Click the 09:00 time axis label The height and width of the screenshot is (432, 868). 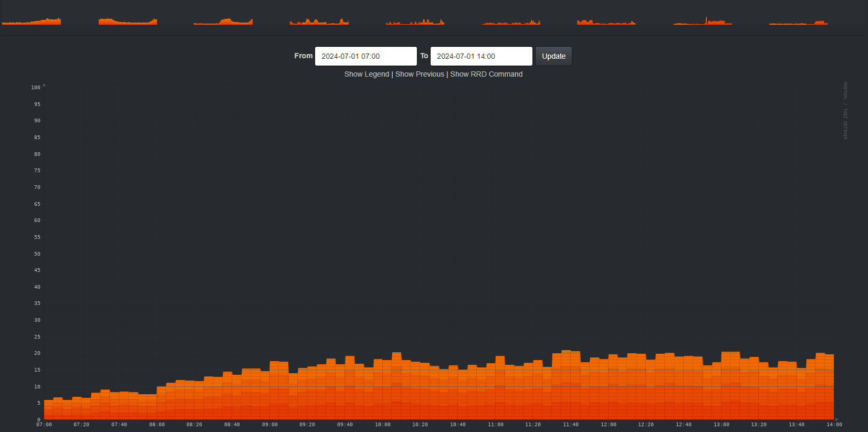coord(270,425)
